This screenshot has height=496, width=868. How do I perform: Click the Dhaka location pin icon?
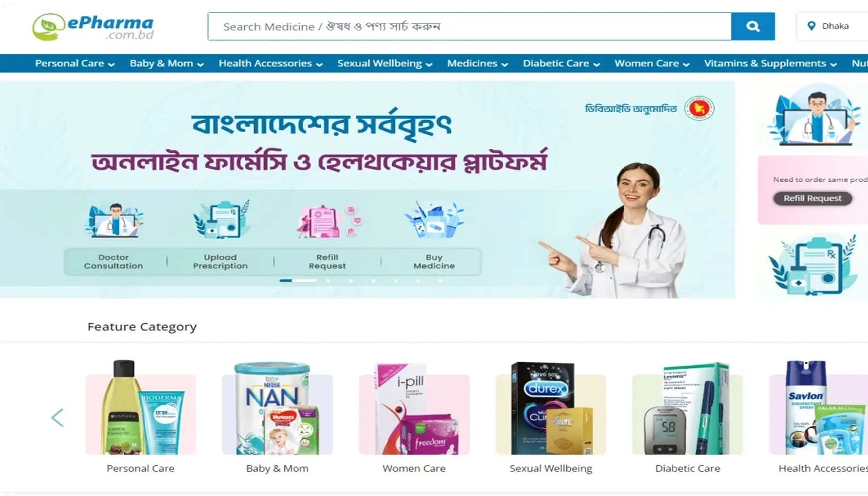pos(811,26)
